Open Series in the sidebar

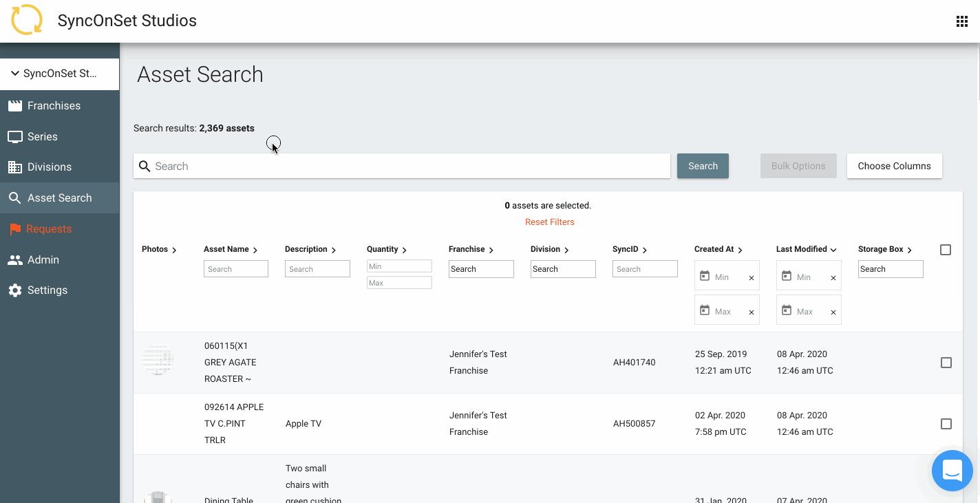(x=59, y=136)
